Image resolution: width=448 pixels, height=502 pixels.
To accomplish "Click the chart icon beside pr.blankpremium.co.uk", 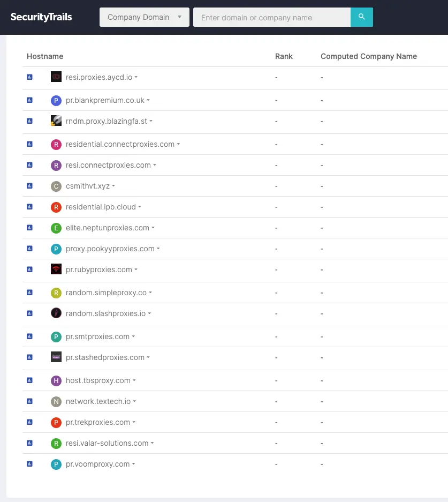I will pyautogui.click(x=29, y=100).
